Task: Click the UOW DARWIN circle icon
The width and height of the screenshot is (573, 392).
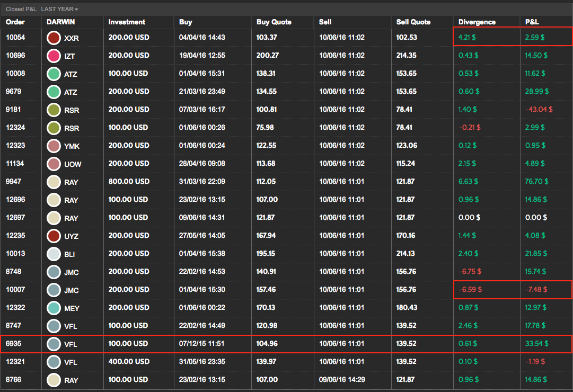Action: pyautogui.click(x=54, y=164)
